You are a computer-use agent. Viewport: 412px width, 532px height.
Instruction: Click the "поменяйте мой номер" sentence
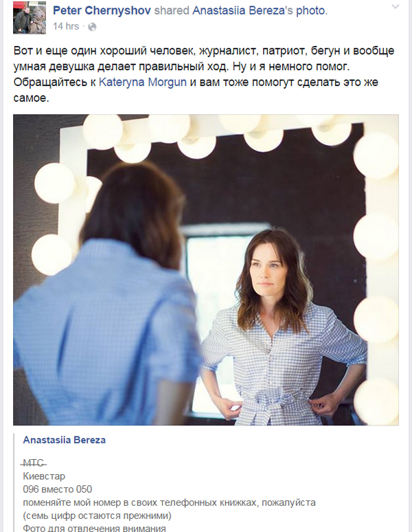pos(170,502)
